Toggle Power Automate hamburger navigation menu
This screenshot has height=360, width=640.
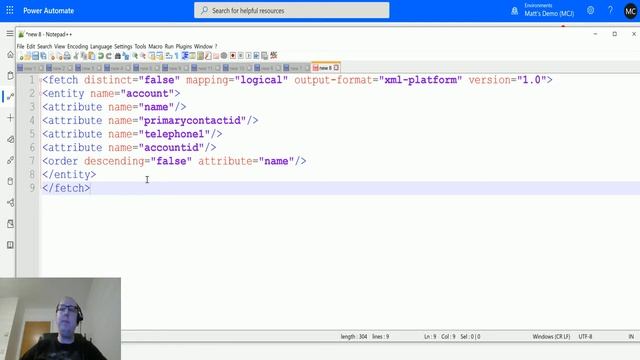pos(10,33)
